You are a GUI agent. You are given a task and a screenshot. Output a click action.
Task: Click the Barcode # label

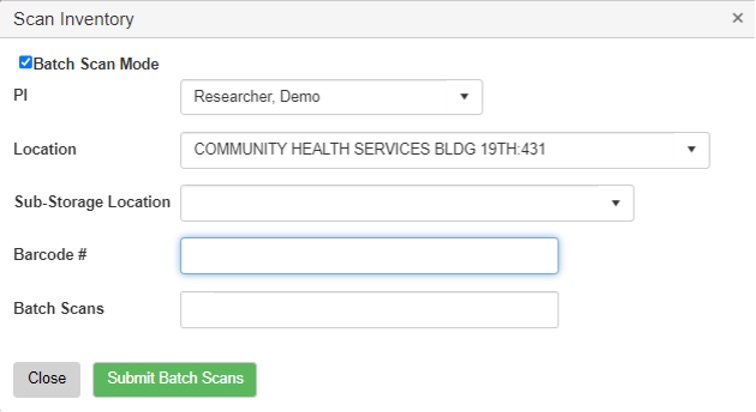(50, 255)
